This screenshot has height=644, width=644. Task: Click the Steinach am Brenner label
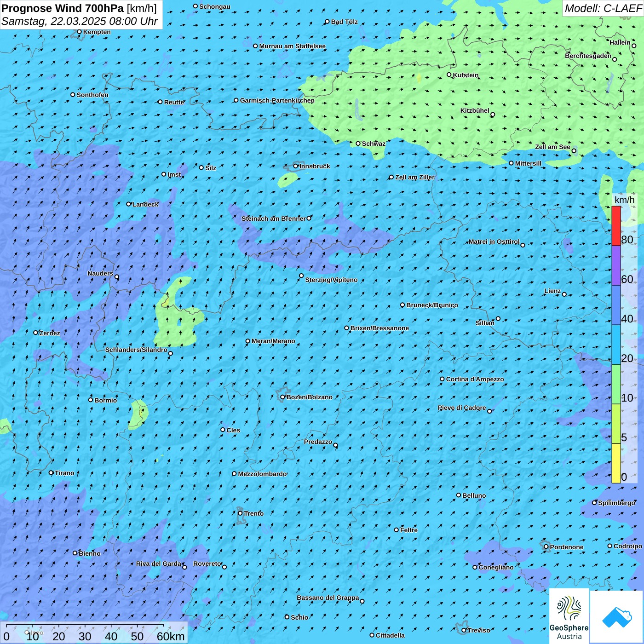[x=274, y=218]
